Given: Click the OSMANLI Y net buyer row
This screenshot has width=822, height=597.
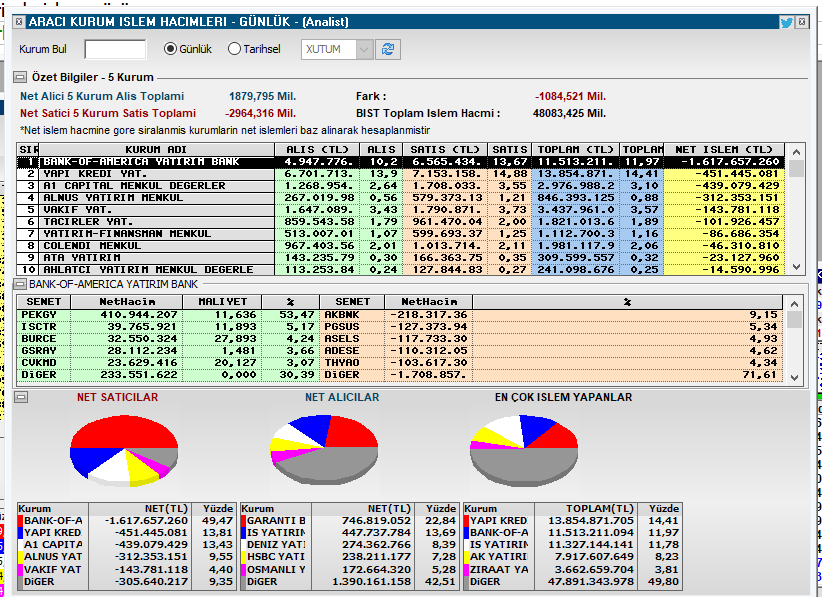Looking at the screenshot, I should coord(349,569).
